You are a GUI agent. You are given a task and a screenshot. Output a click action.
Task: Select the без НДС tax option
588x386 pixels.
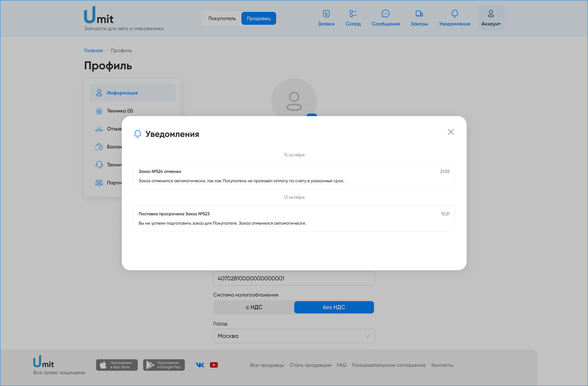click(334, 307)
